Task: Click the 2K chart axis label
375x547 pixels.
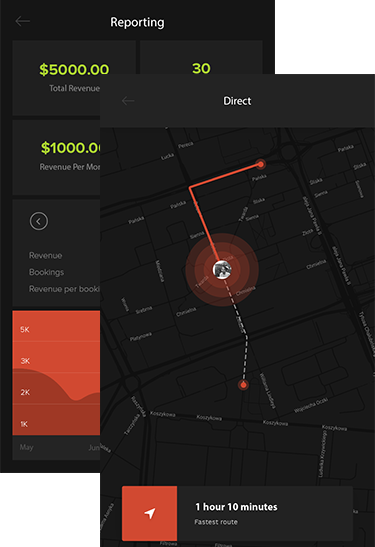Action: pyautogui.click(x=25, y=392)
